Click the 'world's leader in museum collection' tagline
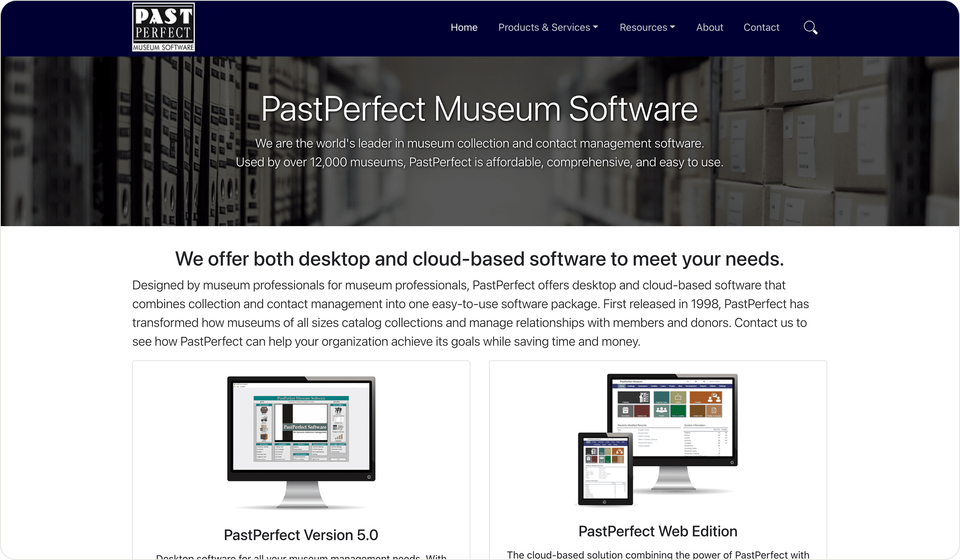The image size is (960, 560). 480,143
